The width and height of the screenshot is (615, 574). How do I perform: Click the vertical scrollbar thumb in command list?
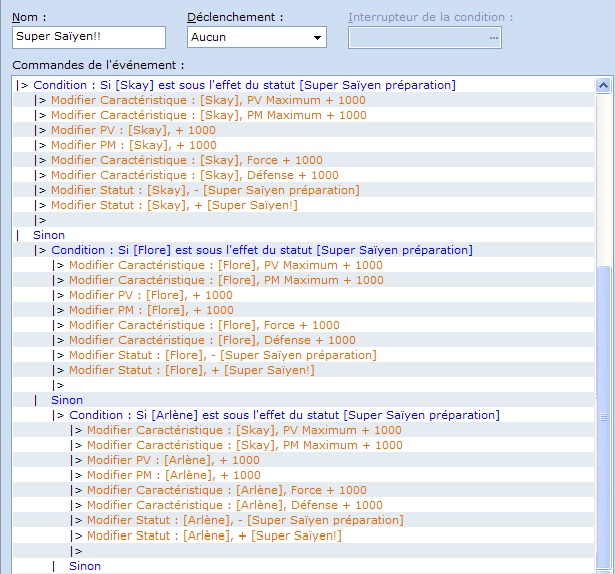603,418
